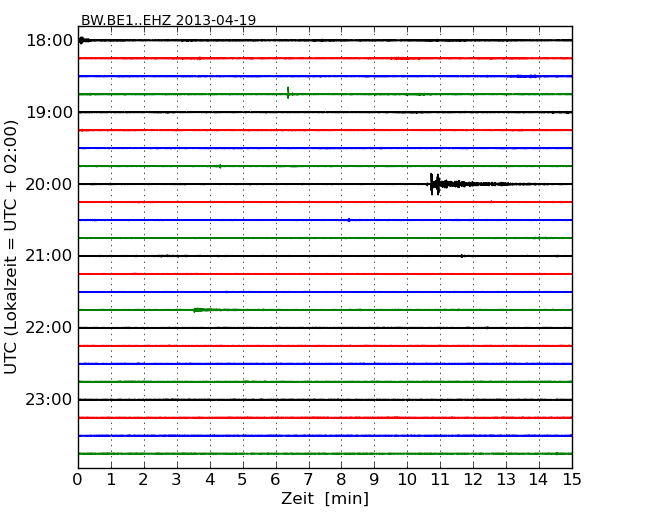The image size is (650, 520).
Task: Click x-axis tick label 9
Action: coord(374,480)
